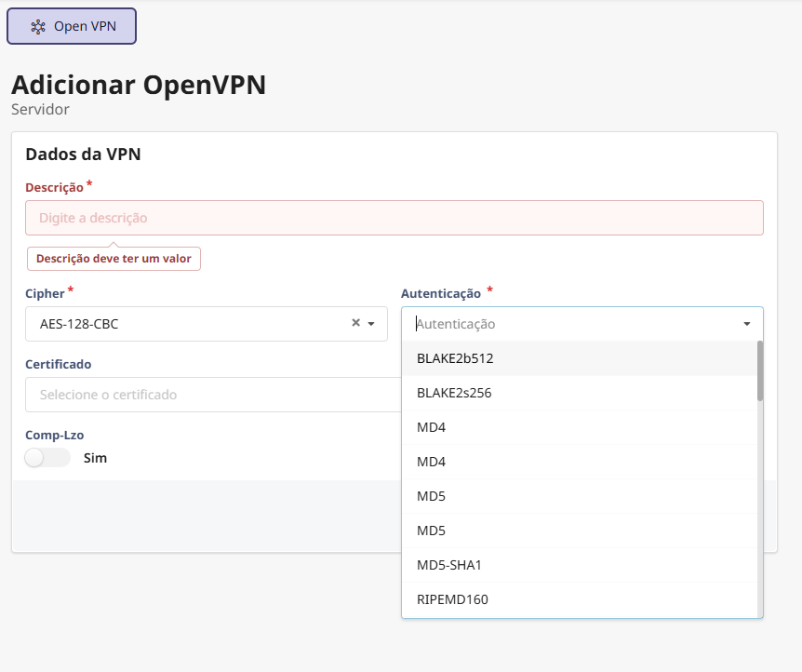Expand the Cipher dropdown arrow

(x=371, y=324)
